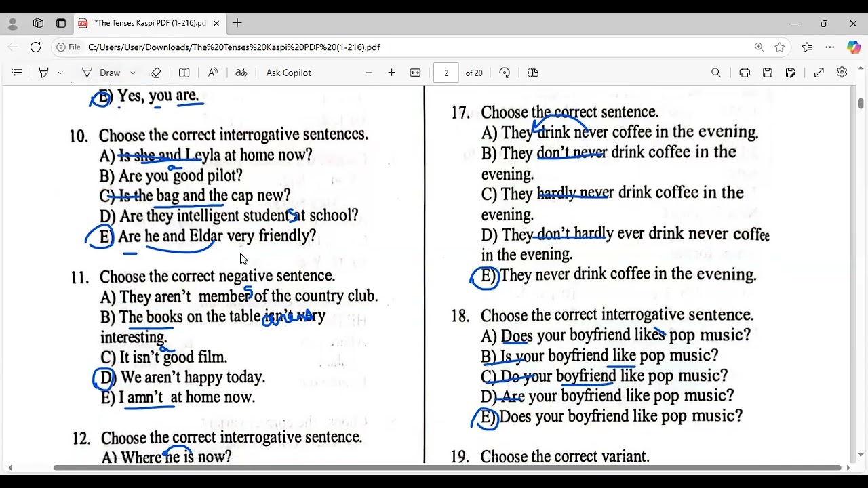Click the scroll left arrow
Screen dimensions: 868x488
point(9,468)
